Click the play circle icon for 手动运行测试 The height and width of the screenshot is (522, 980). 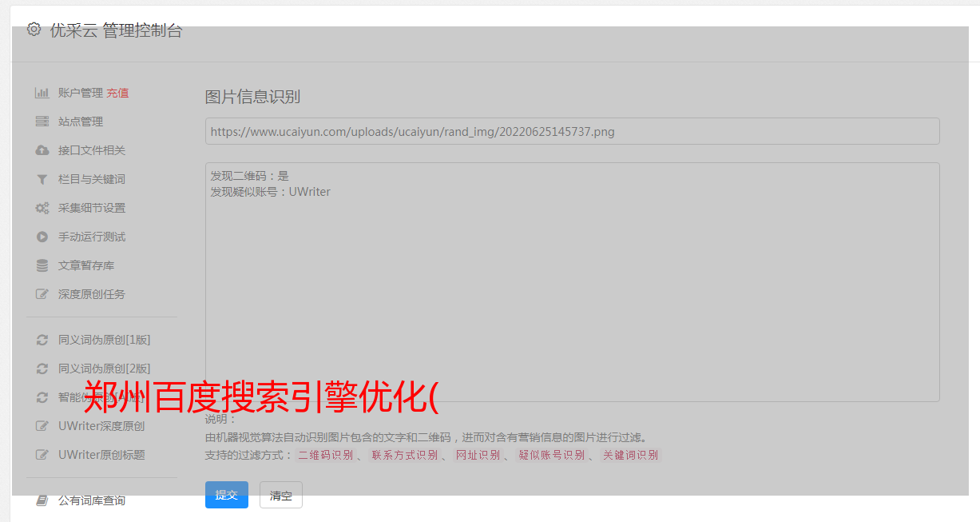[42, 237]
